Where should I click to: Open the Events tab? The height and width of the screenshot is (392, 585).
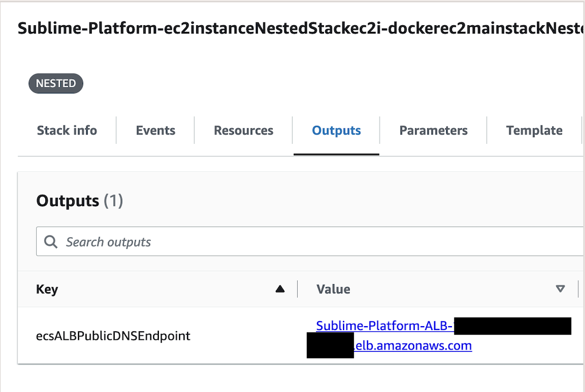(x=155, y=131)
